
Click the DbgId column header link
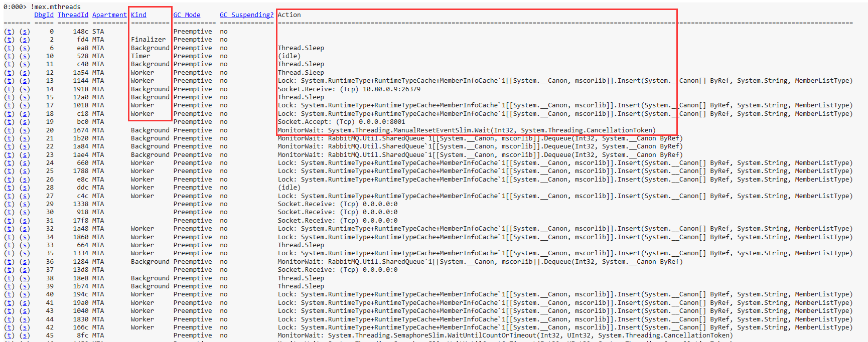pos(44,15)
